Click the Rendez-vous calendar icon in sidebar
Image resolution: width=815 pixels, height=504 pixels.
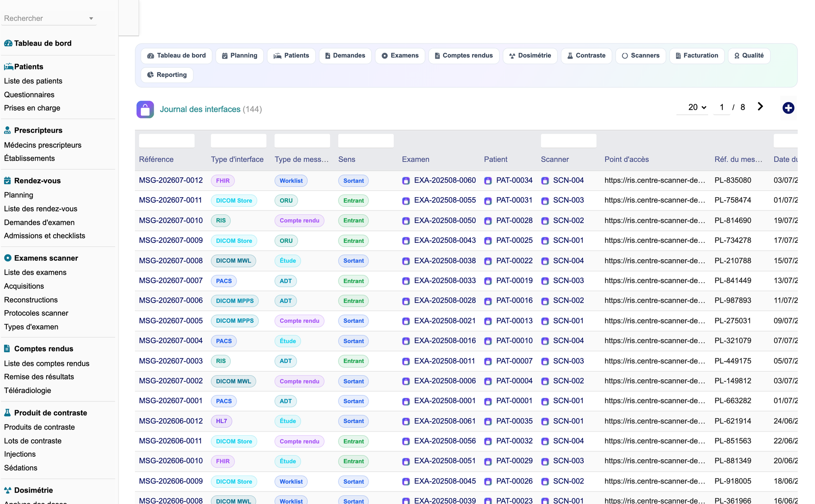(8, 181)
